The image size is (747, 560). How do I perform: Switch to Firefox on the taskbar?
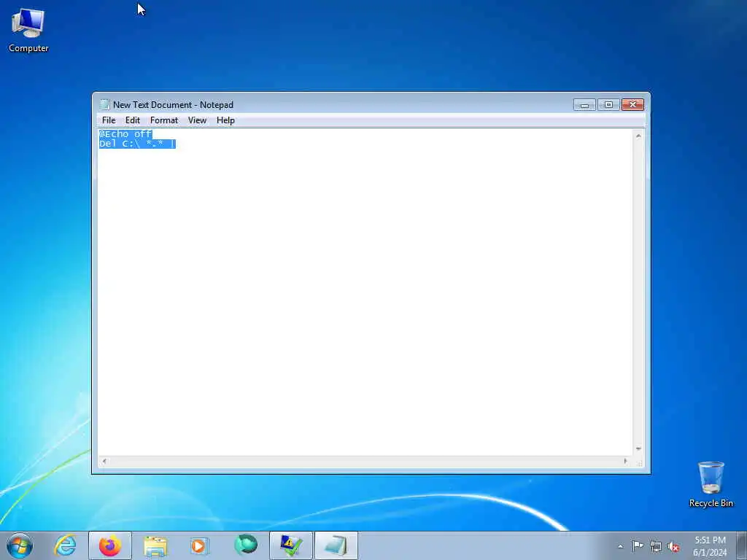110,545
